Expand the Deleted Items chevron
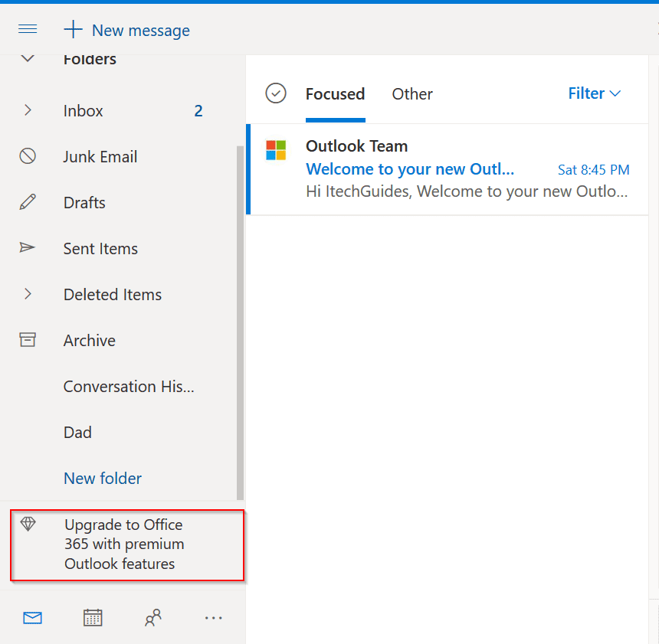Image resolution: width=659 pixels, height=644 pixels. [x=28, y=294]
